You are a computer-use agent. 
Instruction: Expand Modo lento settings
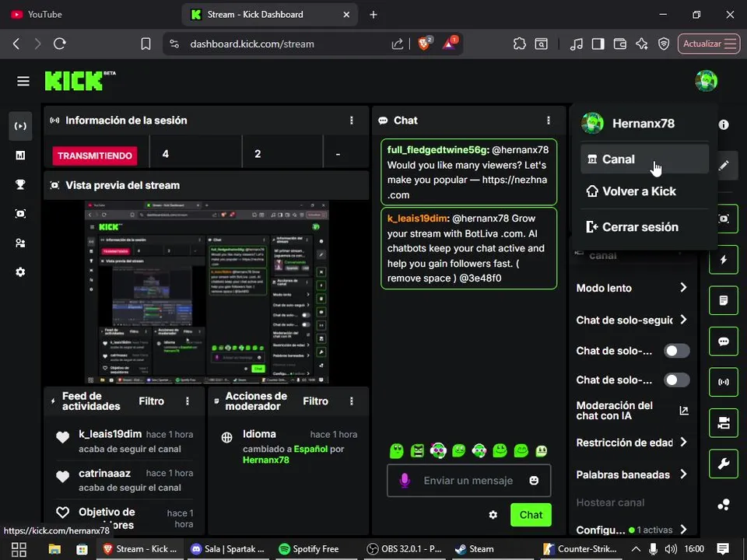pyautogui.click(x=632, y=288)
